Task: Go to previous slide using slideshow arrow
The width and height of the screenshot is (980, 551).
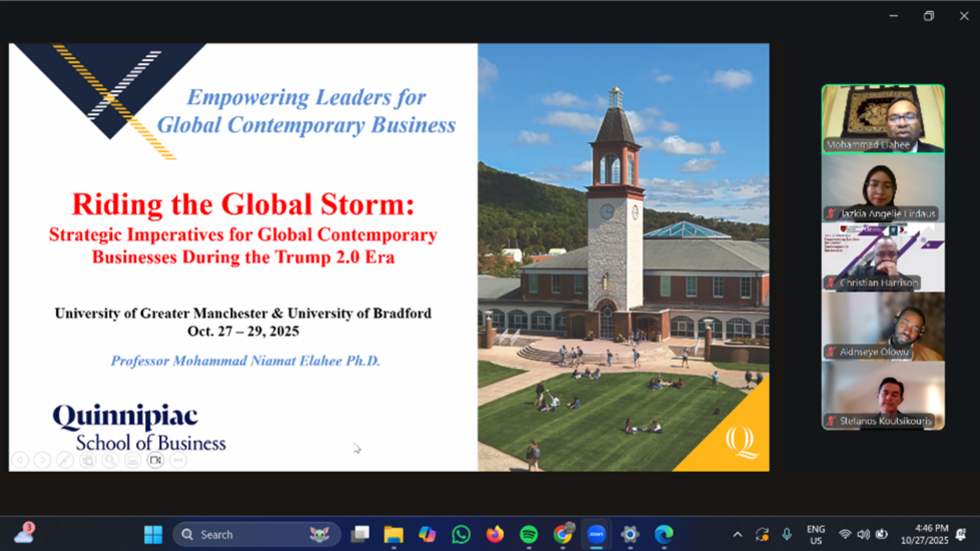Action: click(20, 460)
